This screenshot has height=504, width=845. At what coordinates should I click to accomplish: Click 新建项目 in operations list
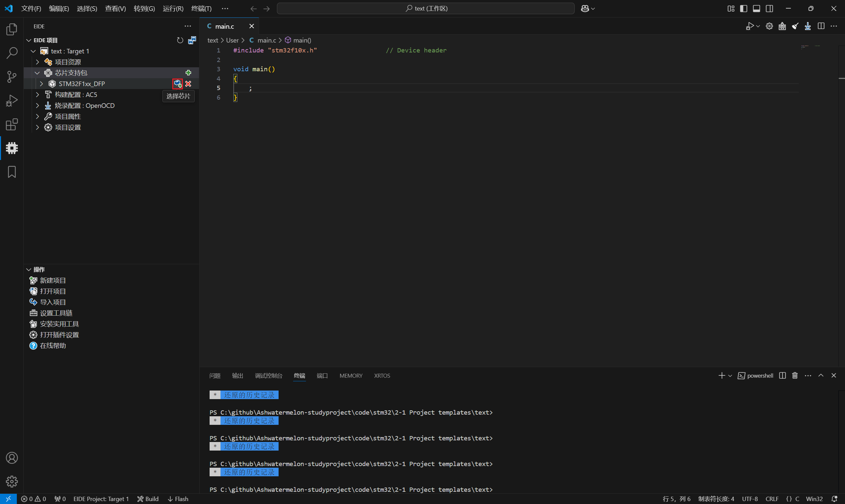[53, 280]
